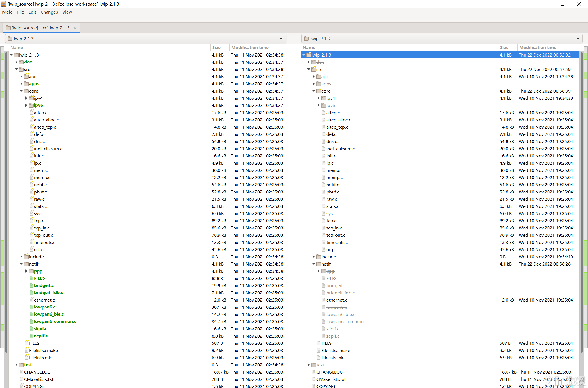Image resolution: width=588 pixels, height=388 pixels.
Task: Click the lowpan6.c green file icon
Action: click(32, 307)
